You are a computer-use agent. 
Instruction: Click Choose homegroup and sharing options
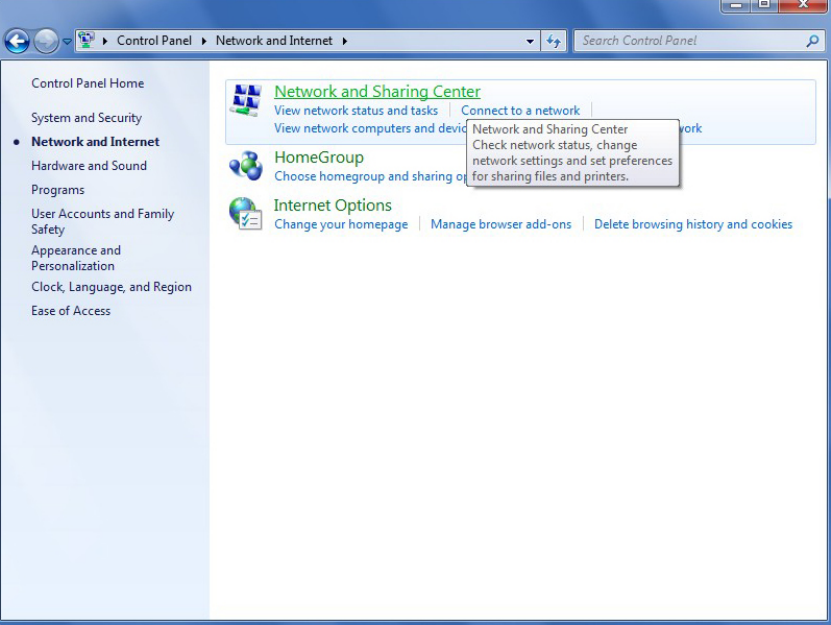[370, 176]
